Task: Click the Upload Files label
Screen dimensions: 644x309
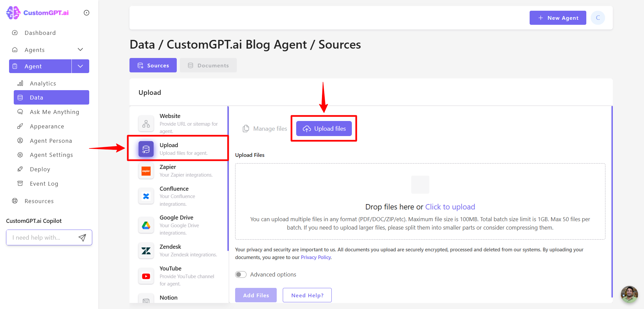Action: [x=250, y=155]
